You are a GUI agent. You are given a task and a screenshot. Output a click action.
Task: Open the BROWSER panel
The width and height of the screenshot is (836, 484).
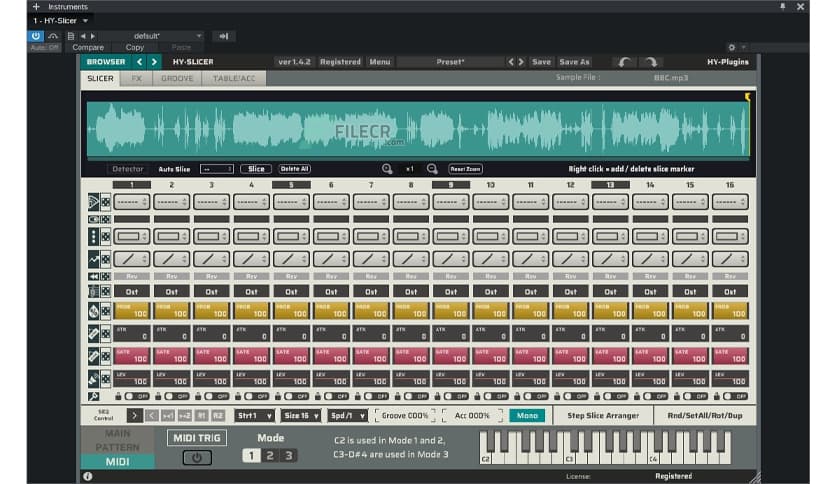(106, 62)
